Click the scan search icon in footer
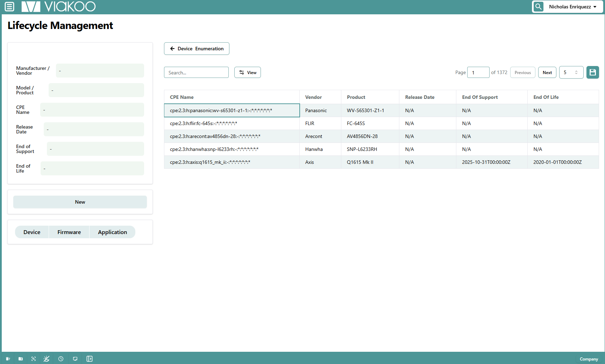This screenshot has width=605, height=364. [34, 359]
